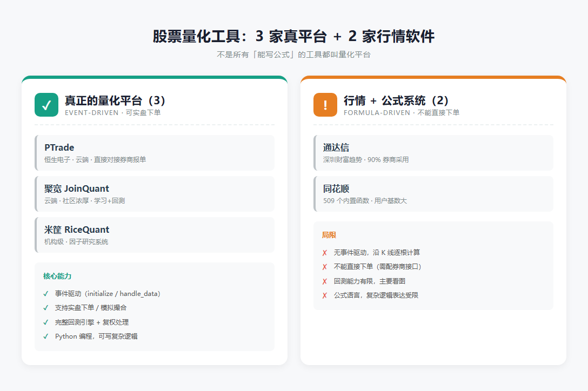The image size is (588, 391).
Task: Click text 事件驱动（initialize / handle_data）
Action: pos(108,294)
